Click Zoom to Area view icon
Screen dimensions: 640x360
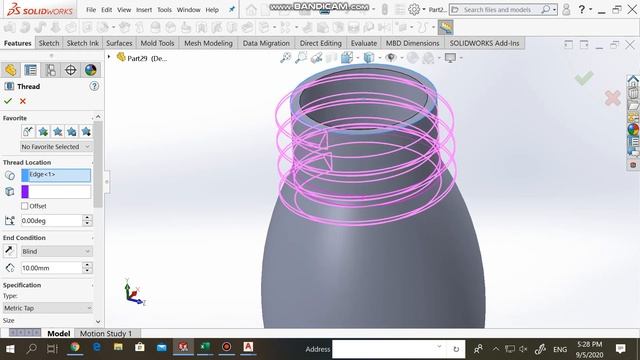301,58
